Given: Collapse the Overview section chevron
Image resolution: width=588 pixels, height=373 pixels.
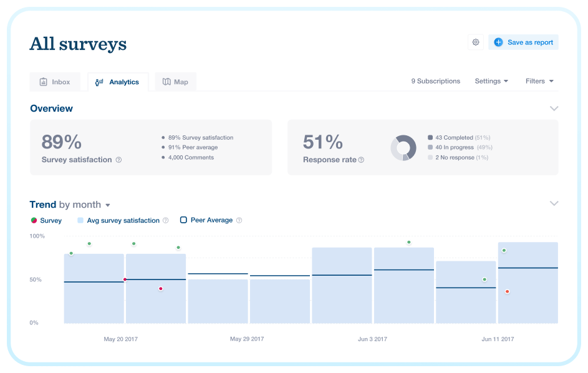Looking at the screenshot, I should click(x=554, y=109).
